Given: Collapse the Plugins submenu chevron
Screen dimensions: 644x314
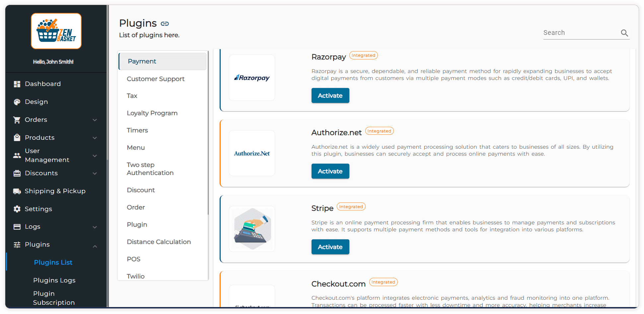Looking at the screenshot, I should pos(95,246).
